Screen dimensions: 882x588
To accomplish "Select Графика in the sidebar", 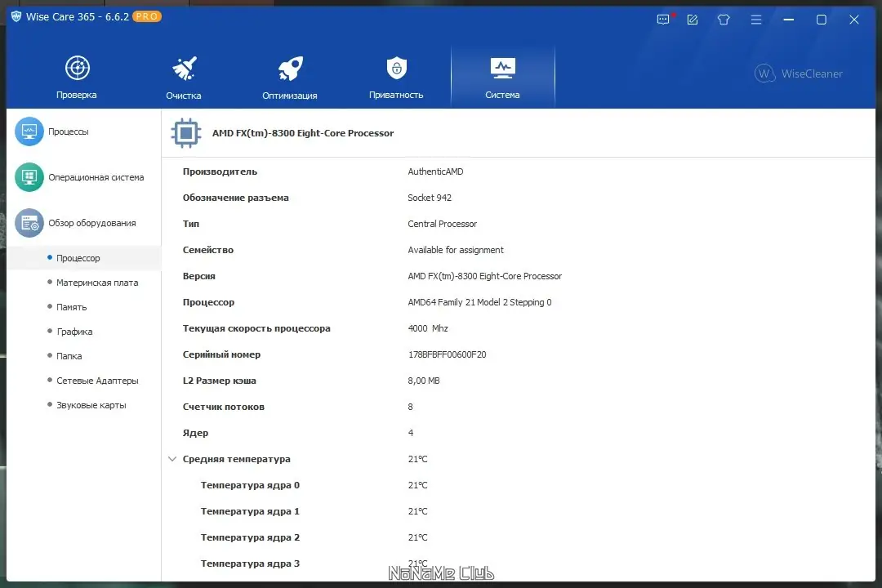I will [74, 332].
